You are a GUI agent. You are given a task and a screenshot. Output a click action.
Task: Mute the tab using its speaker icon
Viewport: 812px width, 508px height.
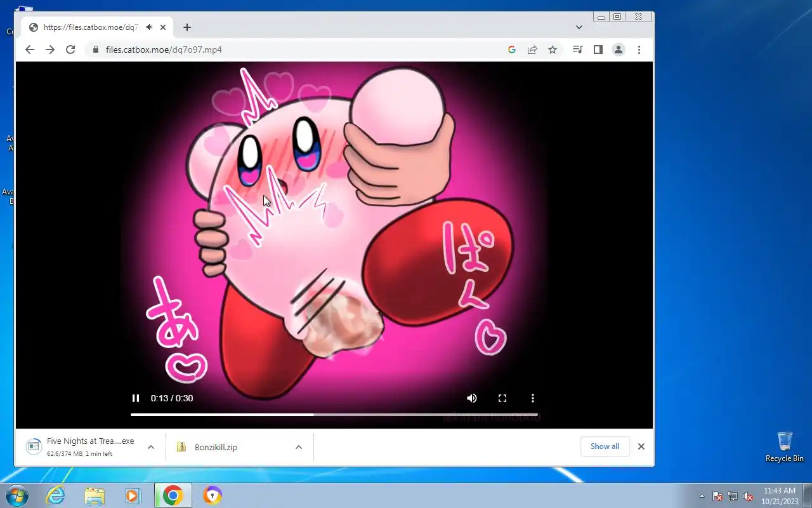point(149,27)
